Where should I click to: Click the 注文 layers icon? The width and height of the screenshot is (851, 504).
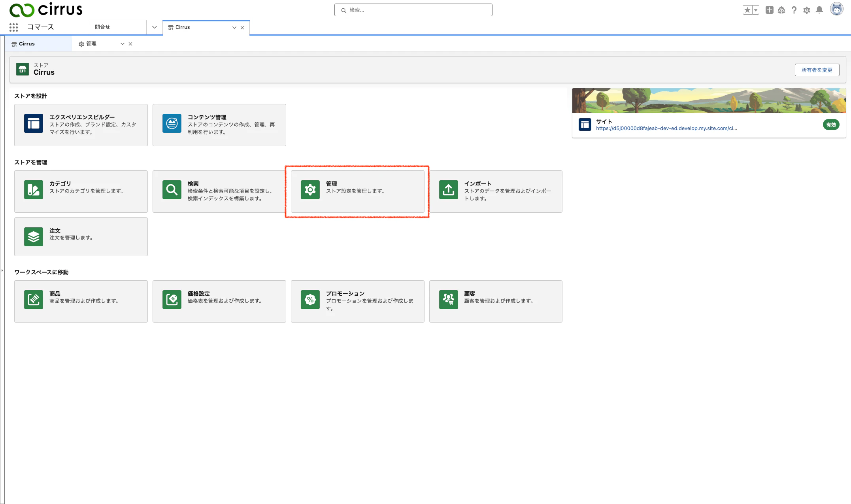coord(34,237)
